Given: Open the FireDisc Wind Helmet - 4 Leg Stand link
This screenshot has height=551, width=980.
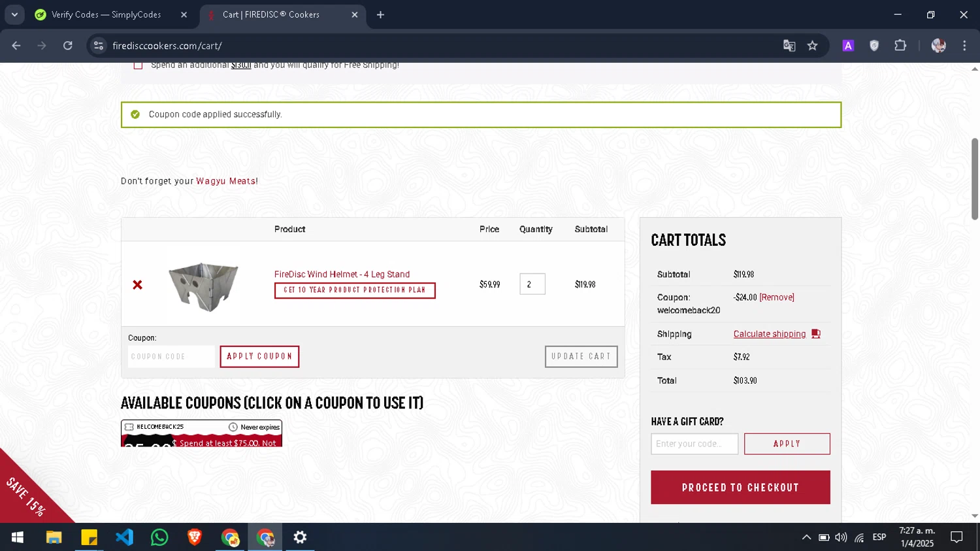Looking at the screenshot, I should point(342,275).
